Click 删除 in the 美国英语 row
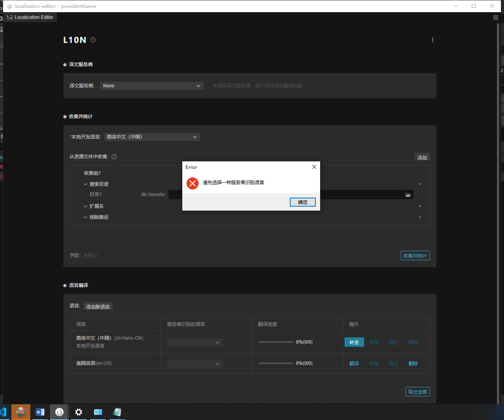The height and width of the screenshot is (420, 504). point(413,364)
